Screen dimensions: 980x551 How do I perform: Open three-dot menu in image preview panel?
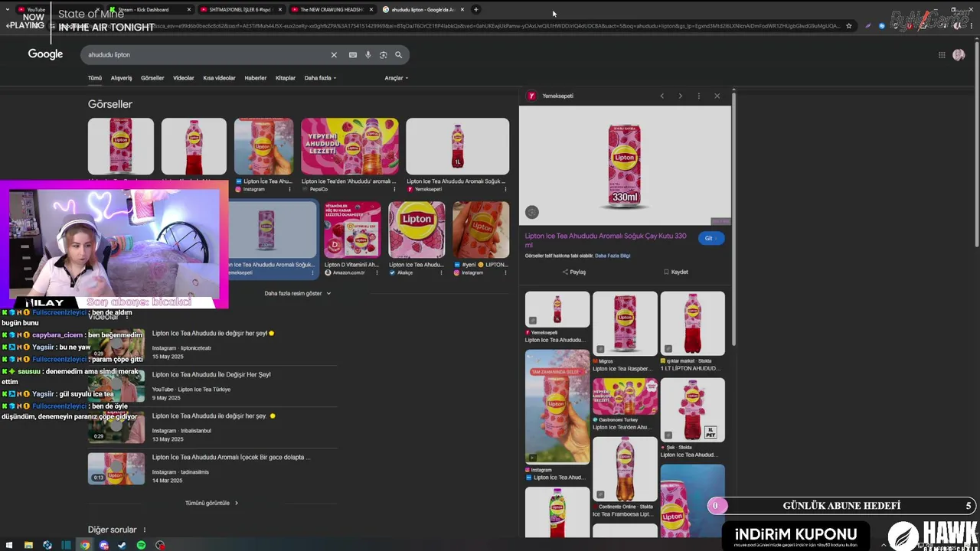(698, 96)
